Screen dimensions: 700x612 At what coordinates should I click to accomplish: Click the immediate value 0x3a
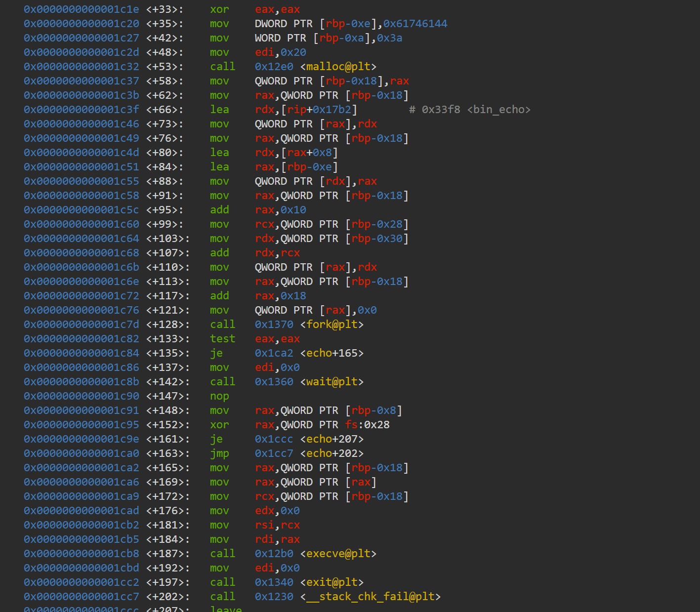[x=390, y=38]
